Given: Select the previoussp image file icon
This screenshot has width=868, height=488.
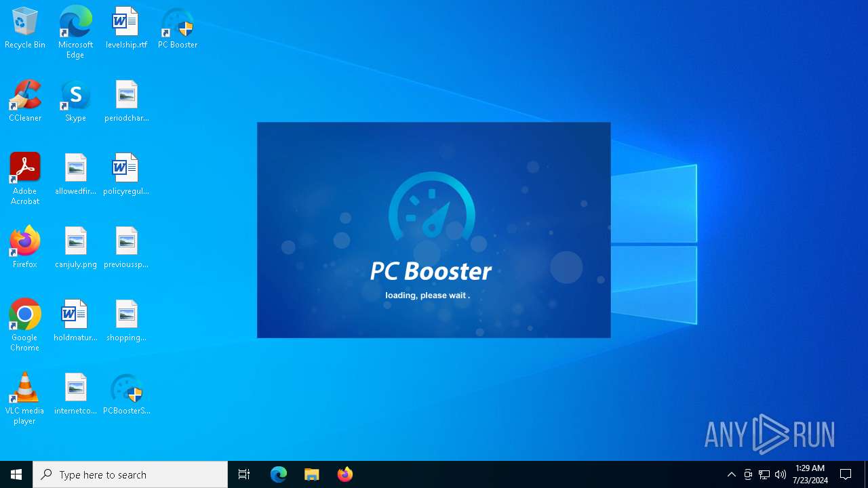Looking at the screenshot, I should click(x=126, y=248).
